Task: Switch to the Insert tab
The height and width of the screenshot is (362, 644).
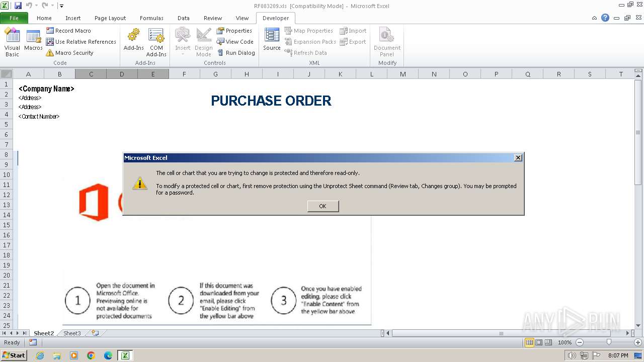Action: pyautogui.click(x=73, y=18)
